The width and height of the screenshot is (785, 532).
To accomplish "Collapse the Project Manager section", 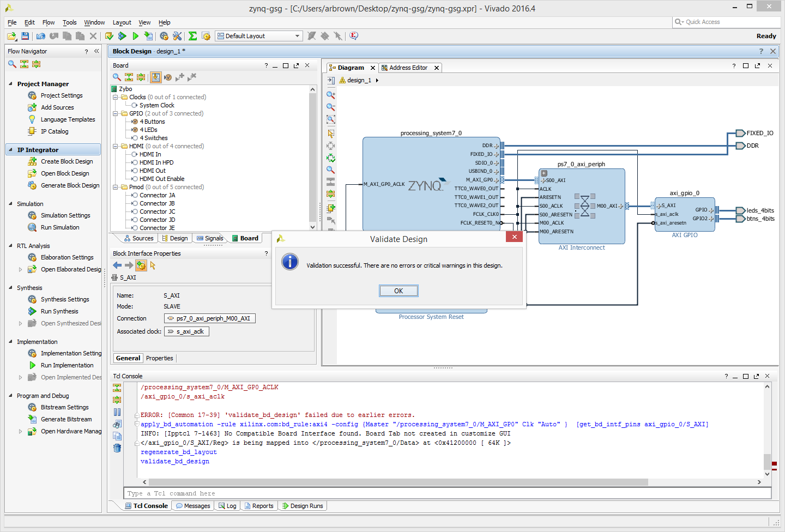I will pyautogui.click(x=11, y=84).
